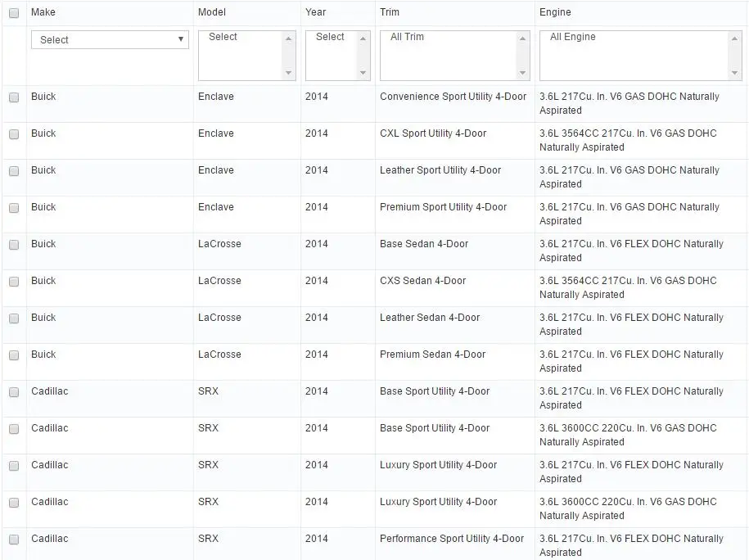
Task: Click the Trim list scroll-down arrow
Action: click(522, 73)
